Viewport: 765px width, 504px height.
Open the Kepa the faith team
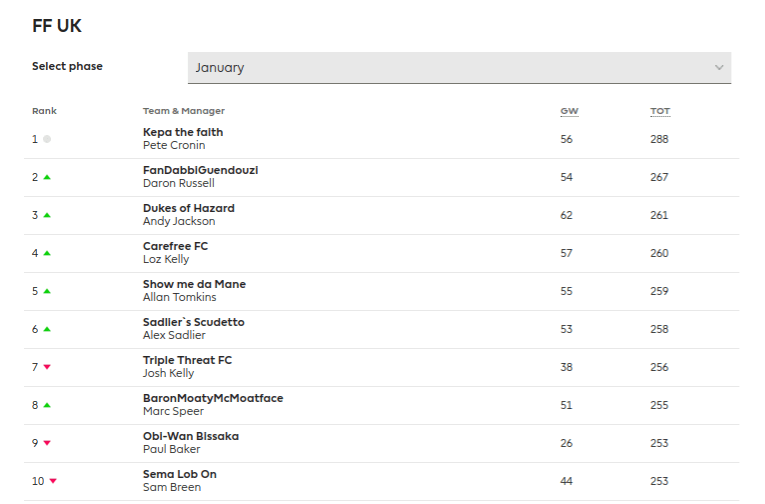[183, 132]
